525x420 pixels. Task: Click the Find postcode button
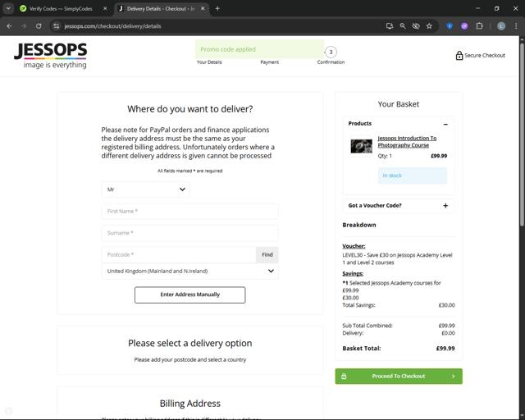click(x=267, y=255)
